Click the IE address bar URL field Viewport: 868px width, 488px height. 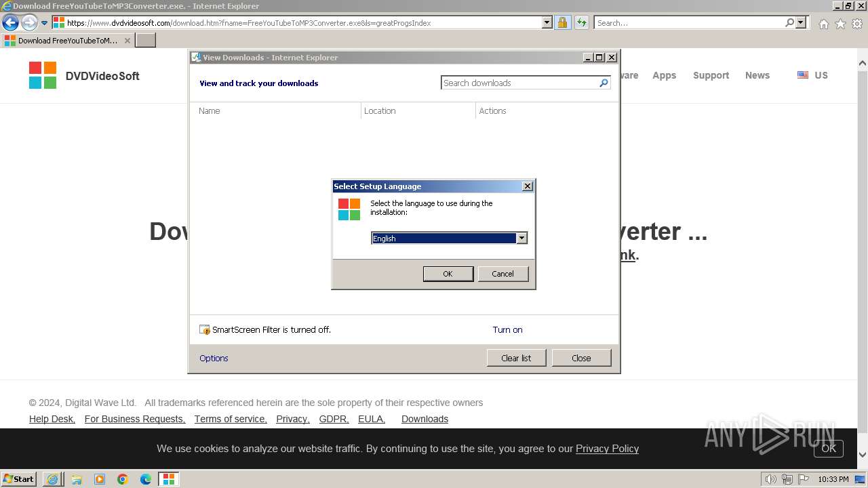[303, 22]
